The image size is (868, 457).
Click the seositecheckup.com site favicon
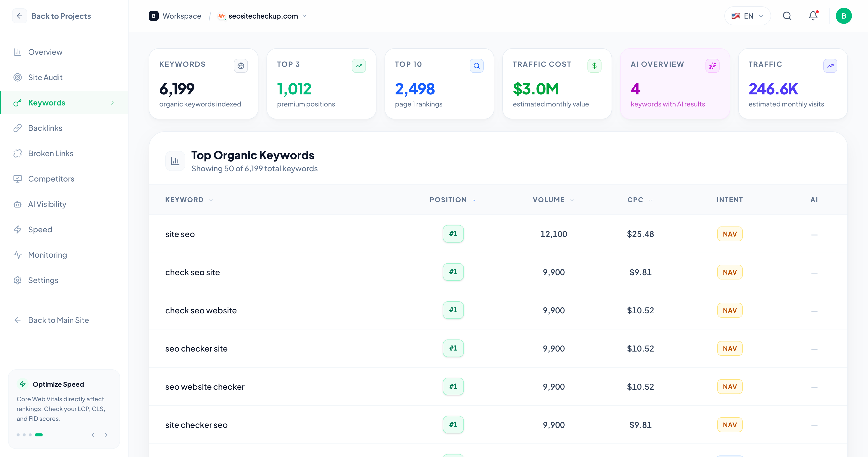(x=221, y=16)
